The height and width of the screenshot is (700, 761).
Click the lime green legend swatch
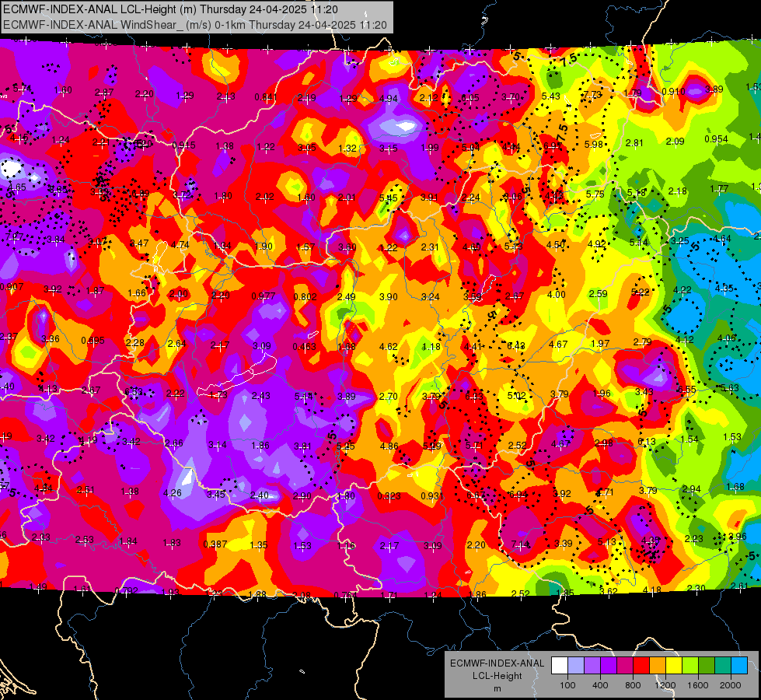click(x=689, y=666)
